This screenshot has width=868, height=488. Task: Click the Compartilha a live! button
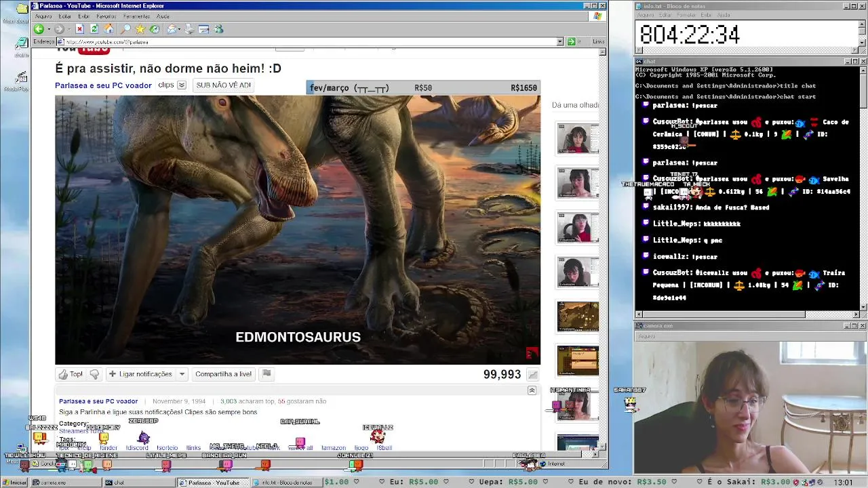point(223,374)
